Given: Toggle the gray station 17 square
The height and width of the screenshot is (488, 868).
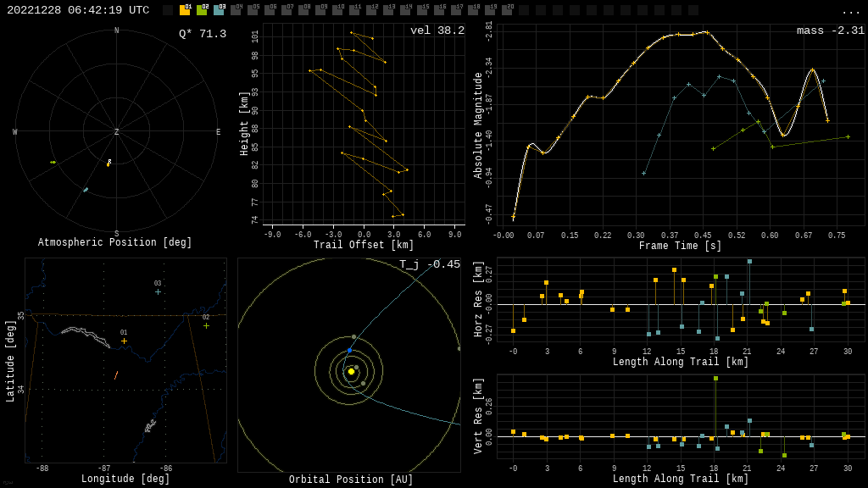Looking at the screenshot, I should click(x=456, y=10).
